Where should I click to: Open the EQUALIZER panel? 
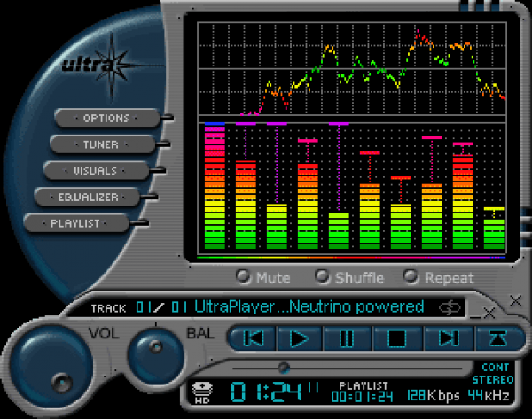88,197
